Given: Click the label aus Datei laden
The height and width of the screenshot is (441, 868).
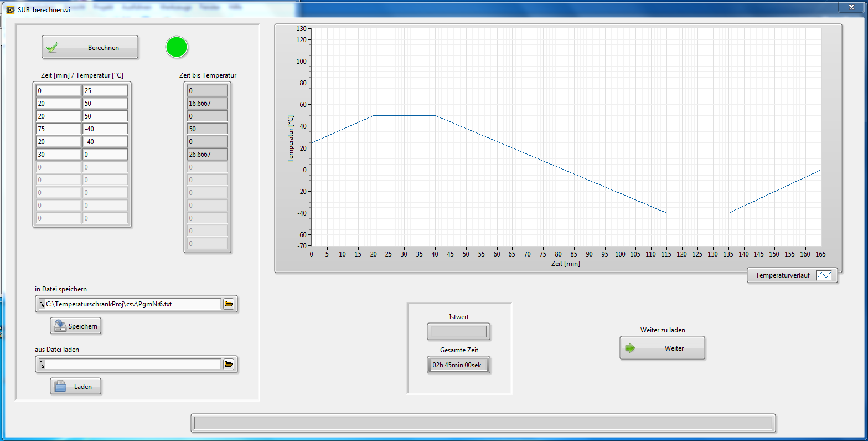Looking at the screenshot, I should click(x=57, y=350).
